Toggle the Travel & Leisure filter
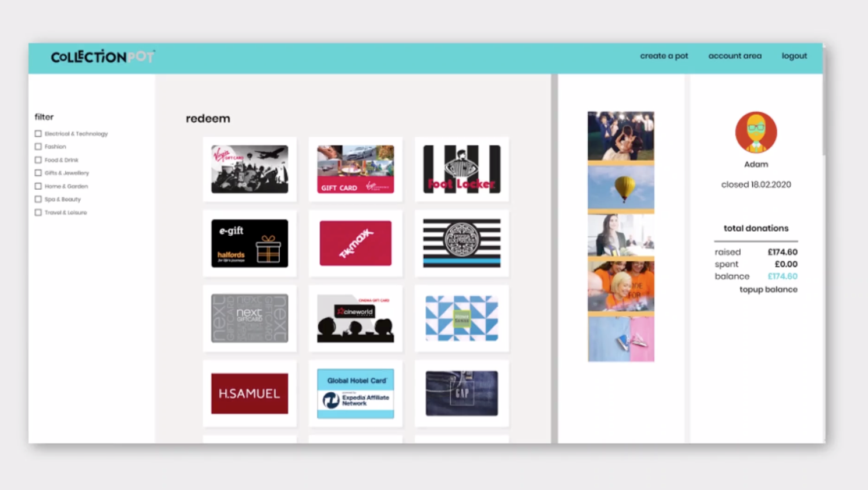This screenshot has width=868, height=490. tap(38, 212)
